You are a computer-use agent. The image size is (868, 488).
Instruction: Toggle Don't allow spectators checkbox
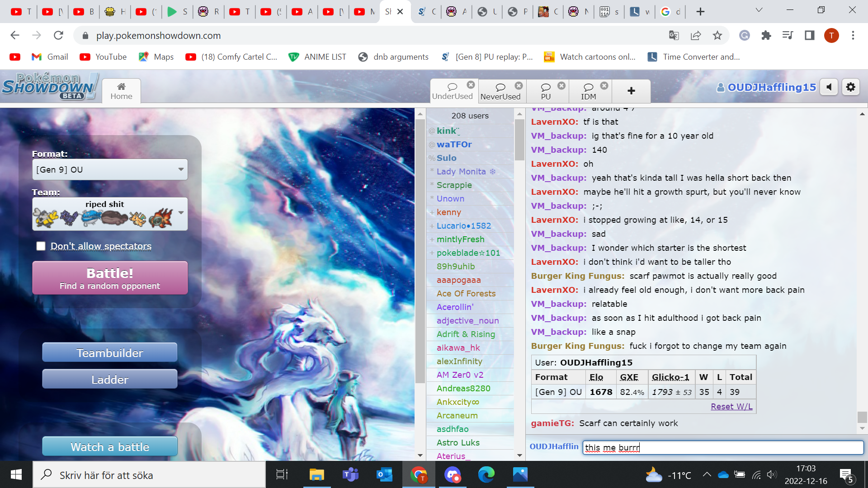[41, 246]
